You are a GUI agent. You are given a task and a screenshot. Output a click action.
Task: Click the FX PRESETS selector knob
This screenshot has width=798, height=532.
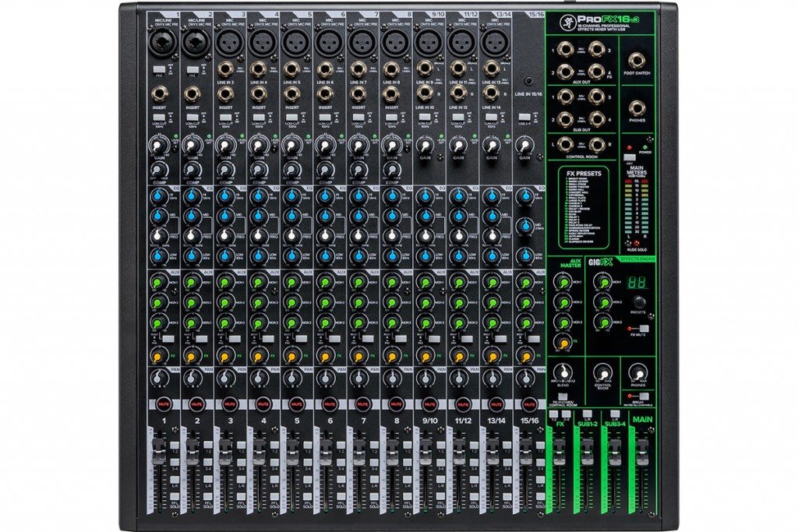(x=638, y=301)
